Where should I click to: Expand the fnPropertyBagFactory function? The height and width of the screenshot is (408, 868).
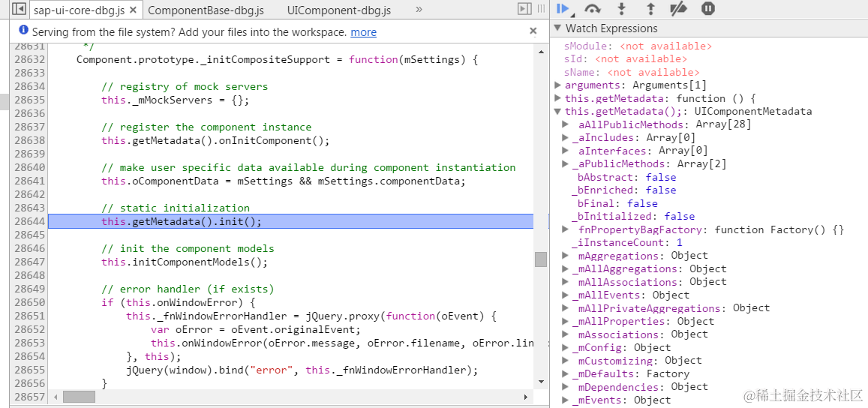pyautogui.click(x=565, y=229)
